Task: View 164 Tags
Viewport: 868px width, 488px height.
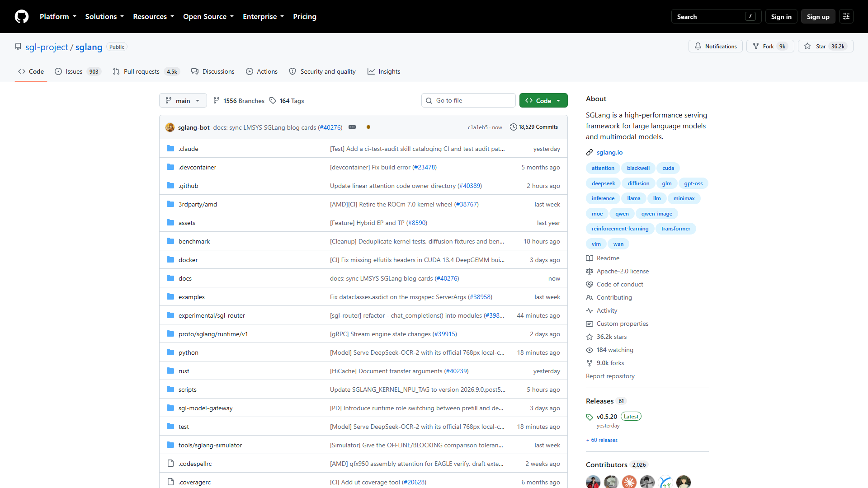Action: tap(287, 101)
